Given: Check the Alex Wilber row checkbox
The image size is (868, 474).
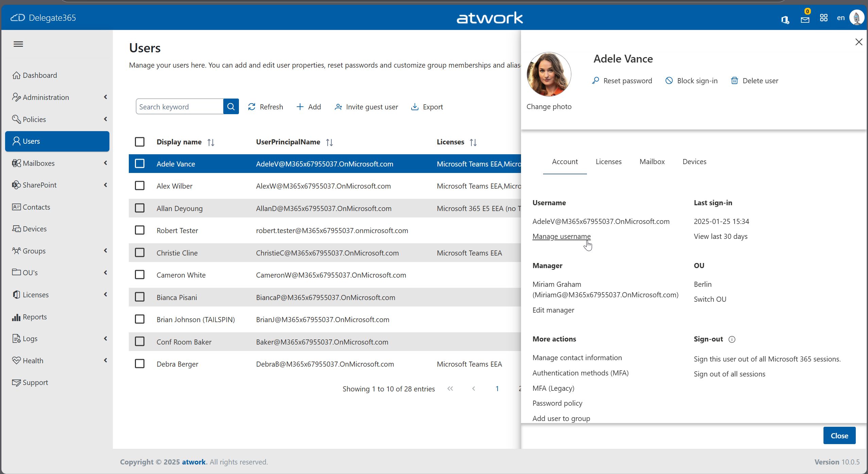Looking at the screenshot, I should tap(140, 186).
